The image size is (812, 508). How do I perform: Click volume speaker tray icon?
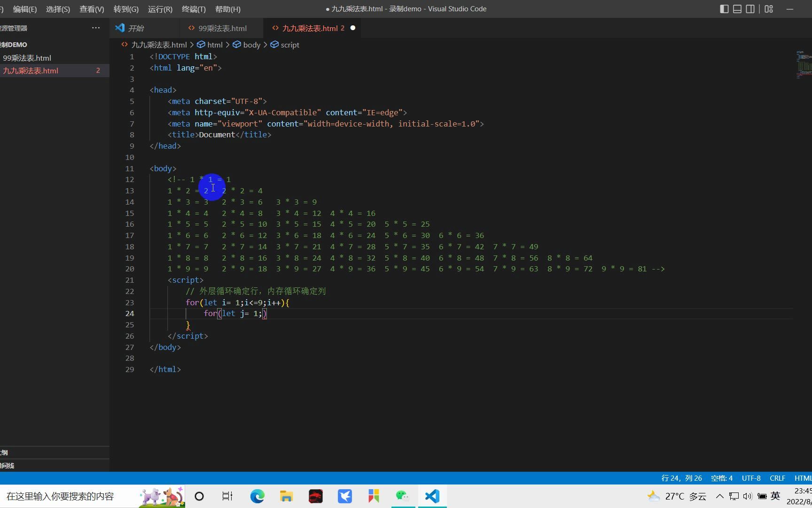tap(748, 496)
